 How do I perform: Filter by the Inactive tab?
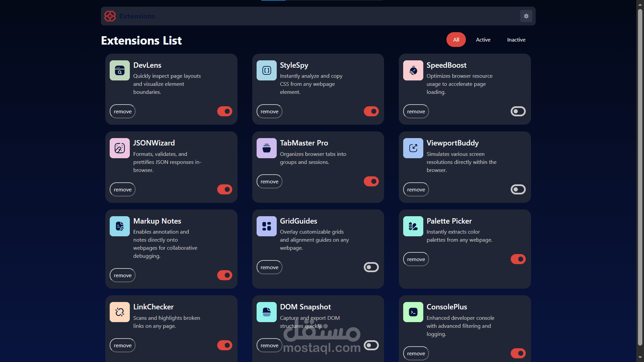click(516, 40)
